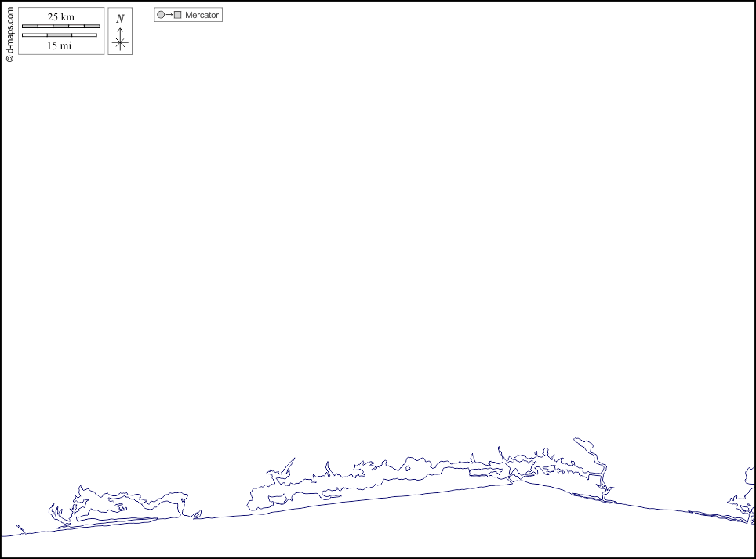
Task: Click the arrow between circle and square
Action: tap(169, 15)
